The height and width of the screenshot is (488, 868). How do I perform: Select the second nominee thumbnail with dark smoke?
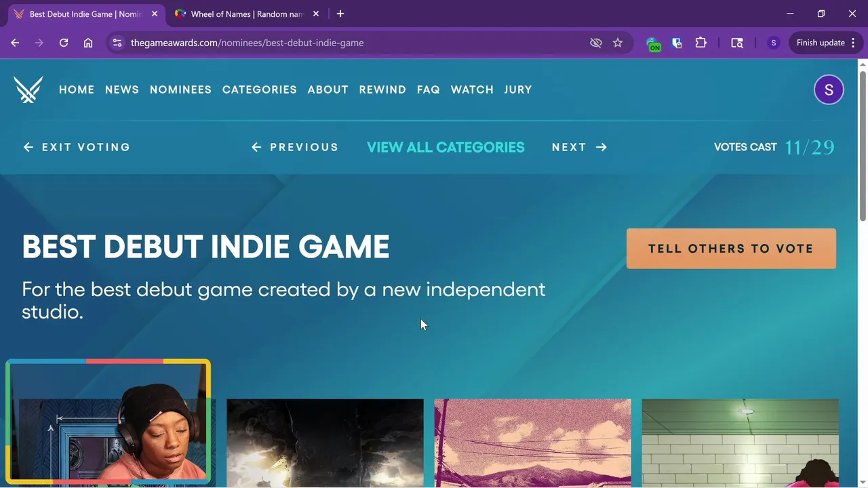click(325, 443)
